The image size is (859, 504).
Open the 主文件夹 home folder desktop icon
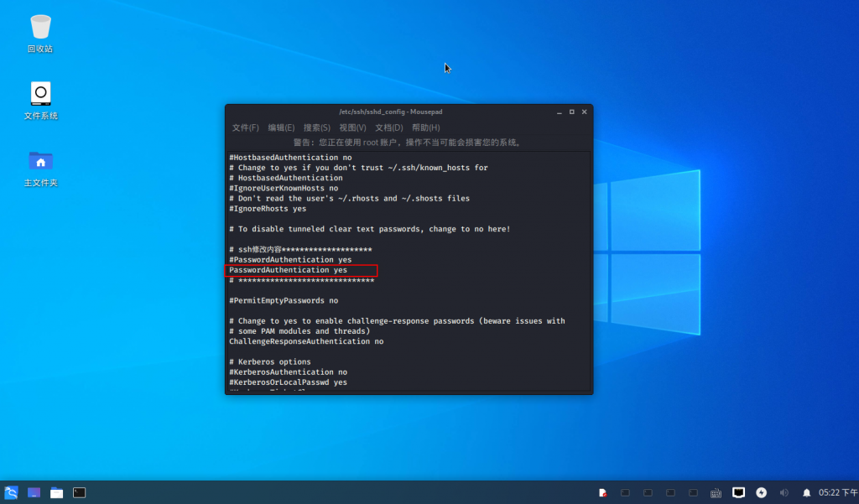[x=40, y=169]
